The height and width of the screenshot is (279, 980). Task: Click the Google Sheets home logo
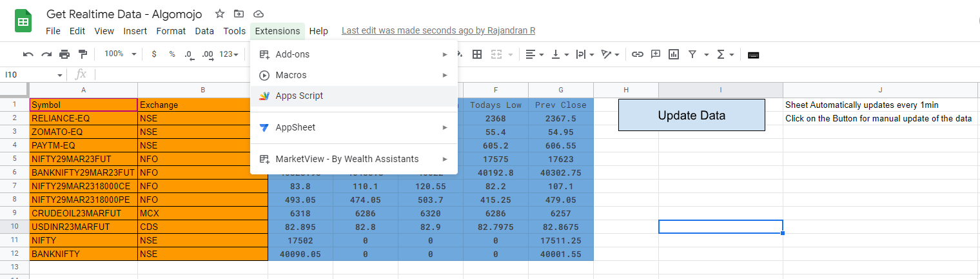24,22
